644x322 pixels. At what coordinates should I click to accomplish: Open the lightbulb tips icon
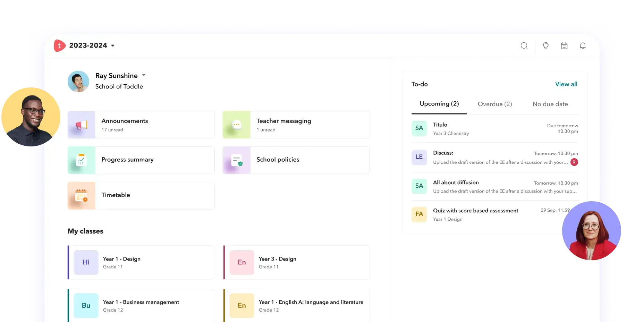[x=545, y=46]
